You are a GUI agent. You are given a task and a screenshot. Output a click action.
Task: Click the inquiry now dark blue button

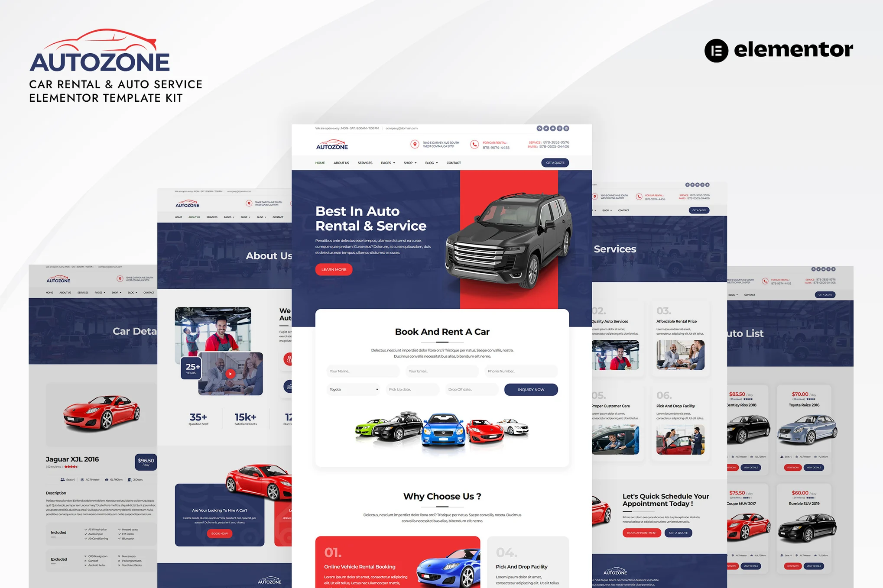(x=530, y=389)
